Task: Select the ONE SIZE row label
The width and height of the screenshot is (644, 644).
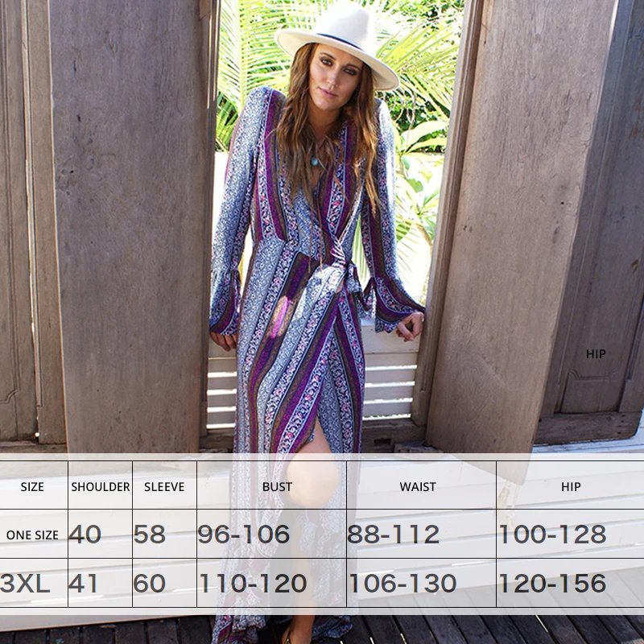Action: click(32, 535)
